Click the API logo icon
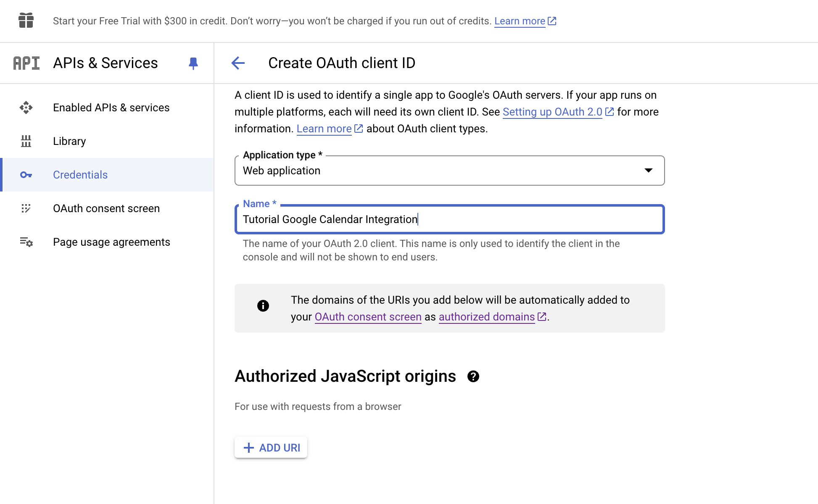 click(26, 63)
